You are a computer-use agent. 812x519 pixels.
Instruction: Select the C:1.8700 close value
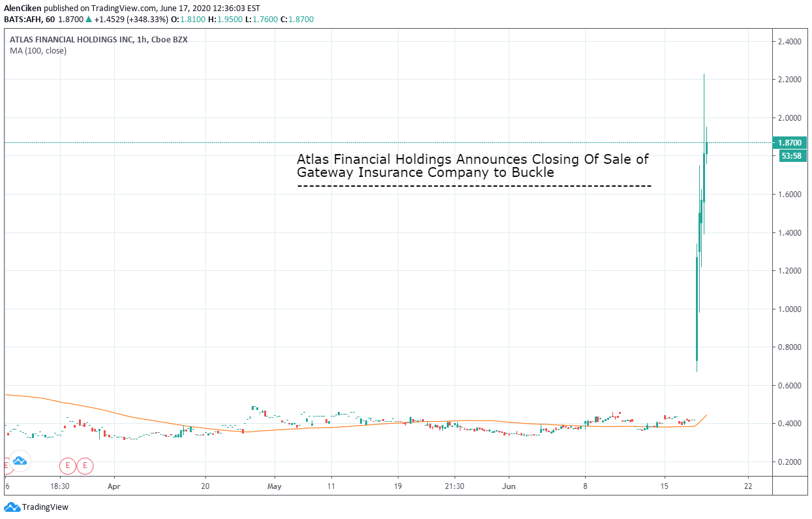297,20
